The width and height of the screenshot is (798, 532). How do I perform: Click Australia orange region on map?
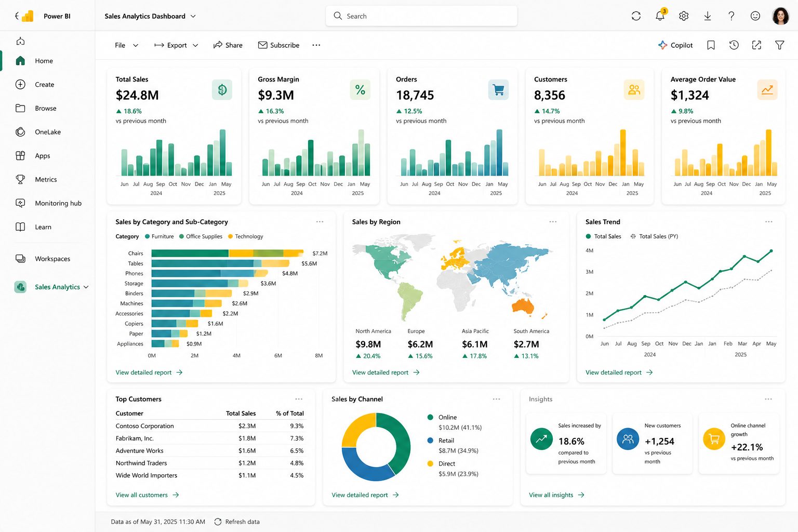pos(523,307)
